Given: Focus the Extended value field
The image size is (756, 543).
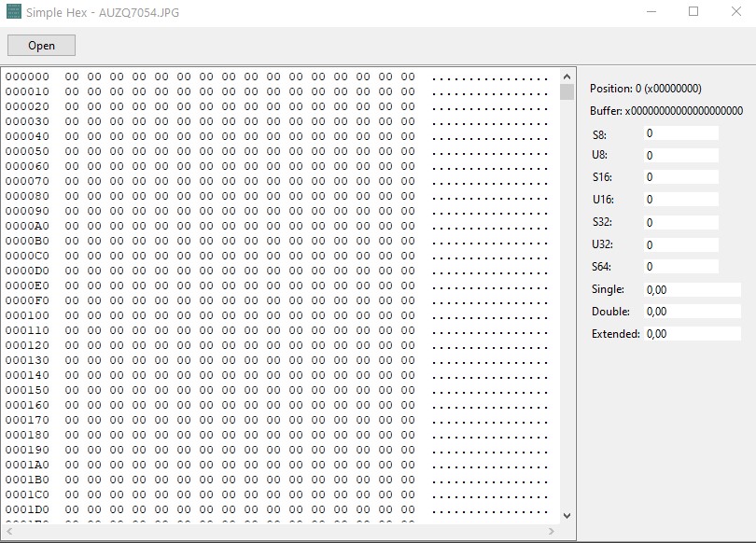Looking at the screenshot, I should 692,334.
